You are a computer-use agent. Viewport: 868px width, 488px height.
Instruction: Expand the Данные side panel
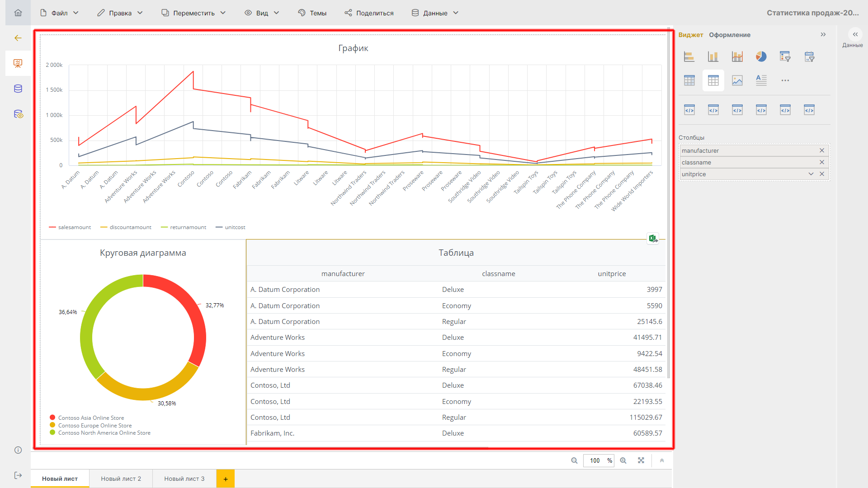855,35
